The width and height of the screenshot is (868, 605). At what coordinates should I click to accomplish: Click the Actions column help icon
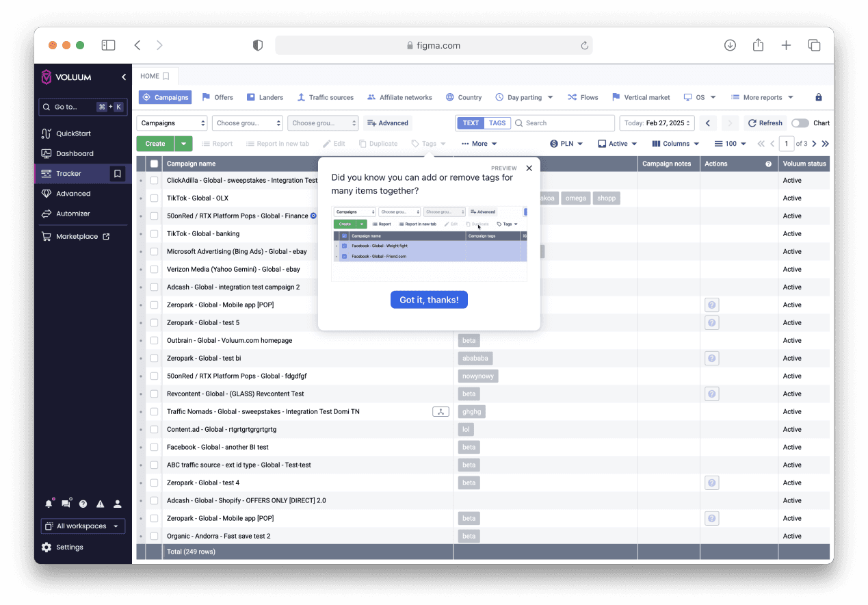[x=768, y=164]
